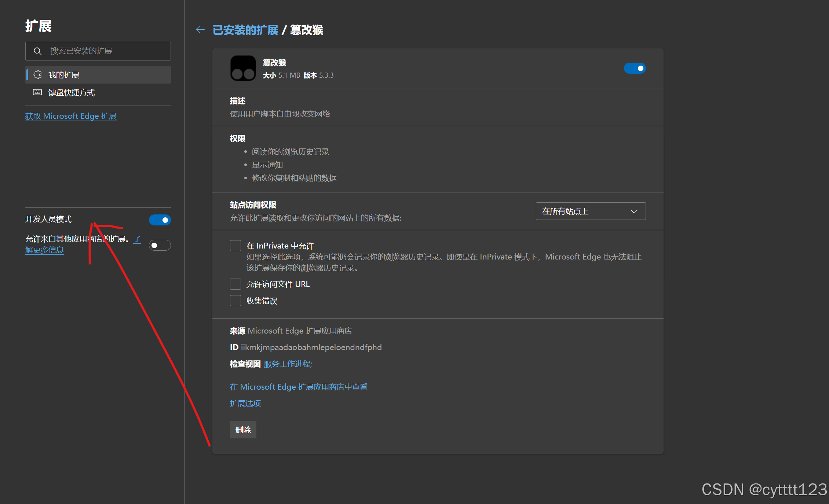Disable the Tampermonkey extension toggle
The image size is (829, 504).
(x=635, y=68)
